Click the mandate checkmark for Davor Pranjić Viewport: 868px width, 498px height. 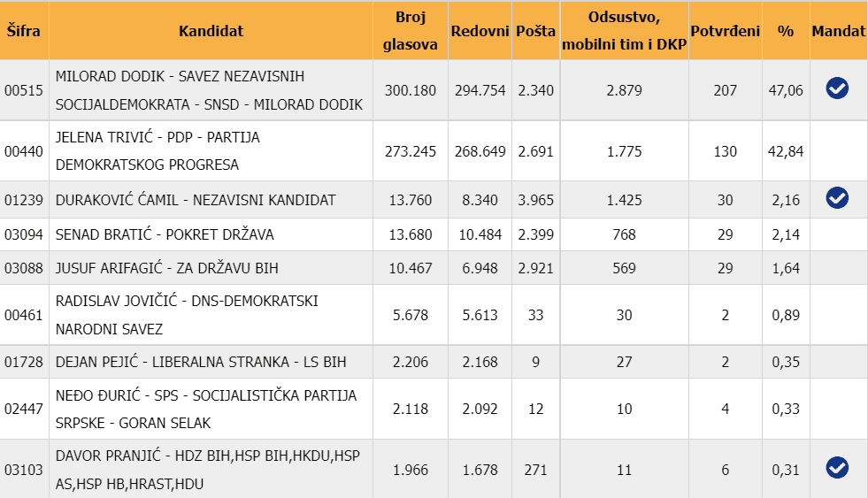[x=836, y=467]
